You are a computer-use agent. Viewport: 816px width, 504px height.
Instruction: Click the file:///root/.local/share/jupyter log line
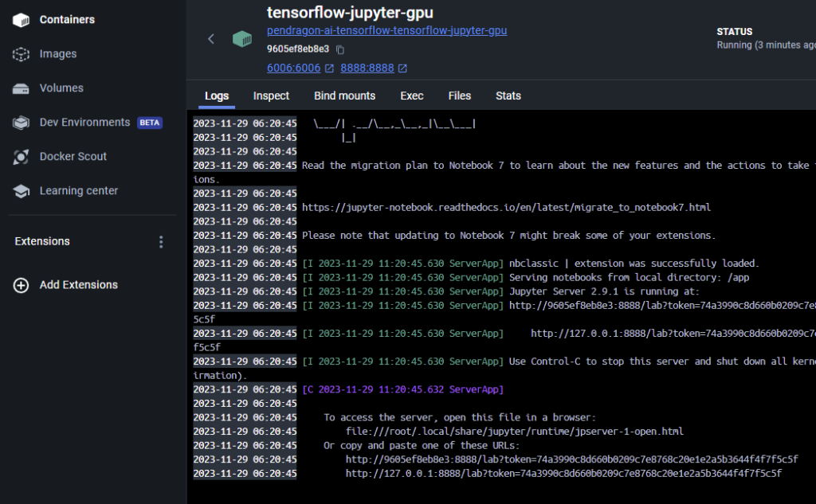point(514,432)
